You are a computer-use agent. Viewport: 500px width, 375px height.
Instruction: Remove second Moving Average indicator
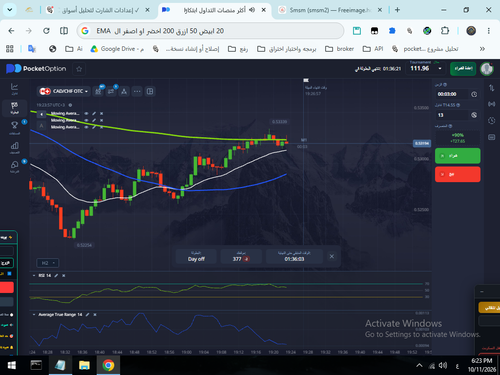[x=101, y=120]
